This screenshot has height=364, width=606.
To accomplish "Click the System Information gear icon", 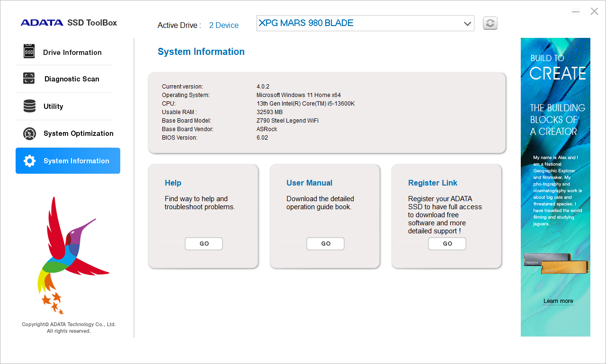I will click(x=29, y=161).
